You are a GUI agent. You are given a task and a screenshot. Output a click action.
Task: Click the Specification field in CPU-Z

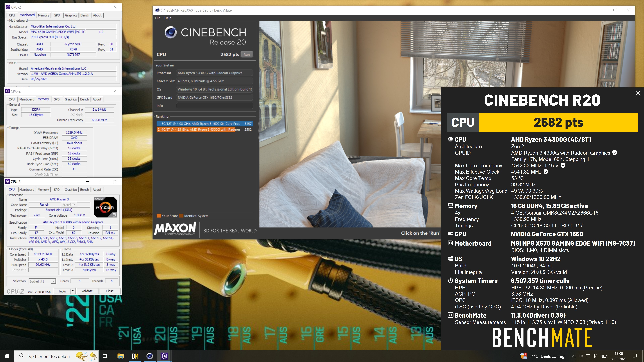(73, 222)
